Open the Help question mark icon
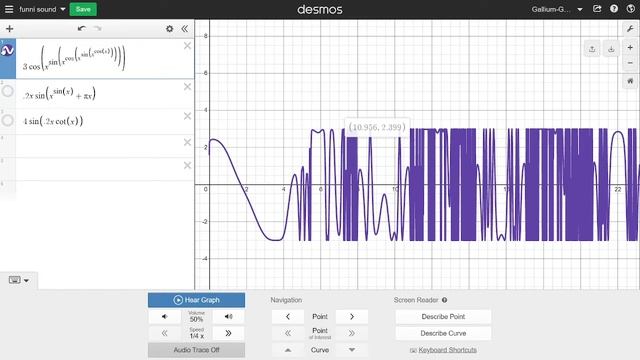640x360 pixels. [x=614, y=9]
